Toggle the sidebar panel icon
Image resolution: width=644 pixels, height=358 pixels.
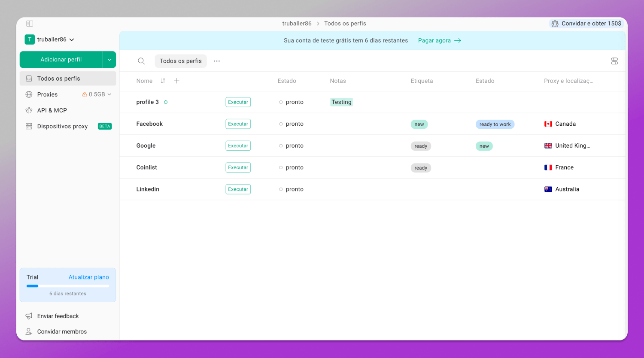(30, 24)
